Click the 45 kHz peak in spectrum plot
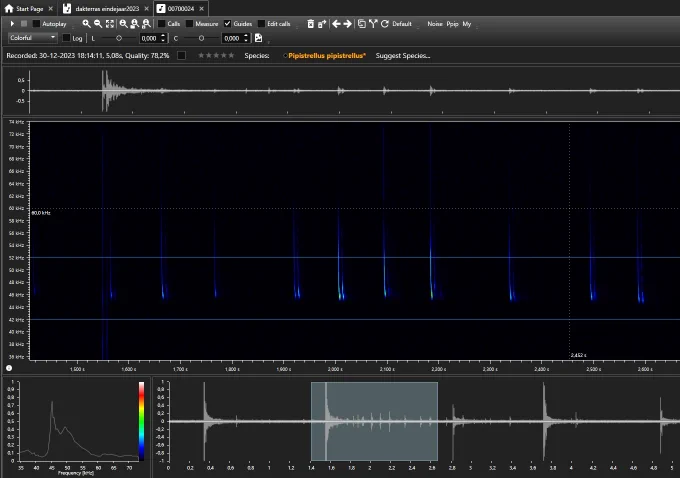Image resolution: width=680 pixels, height=478 pixels. tap(52, 403)
